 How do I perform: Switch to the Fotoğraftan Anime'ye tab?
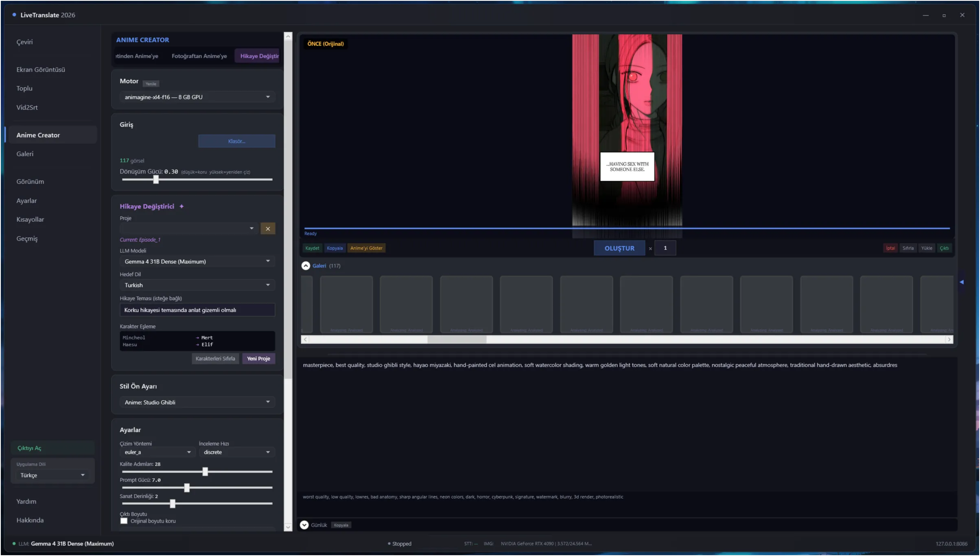point(199,56)
